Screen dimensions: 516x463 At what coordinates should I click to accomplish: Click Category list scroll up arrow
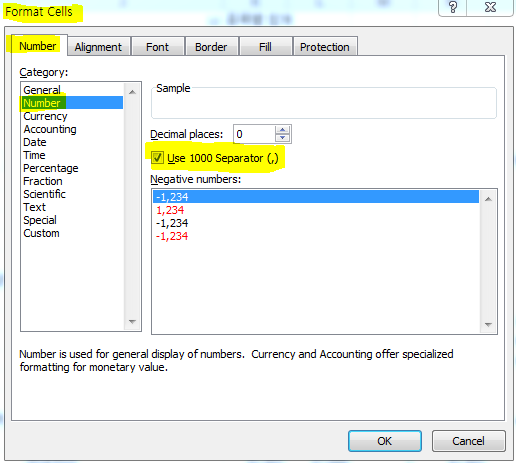click(x=132, y=92)
